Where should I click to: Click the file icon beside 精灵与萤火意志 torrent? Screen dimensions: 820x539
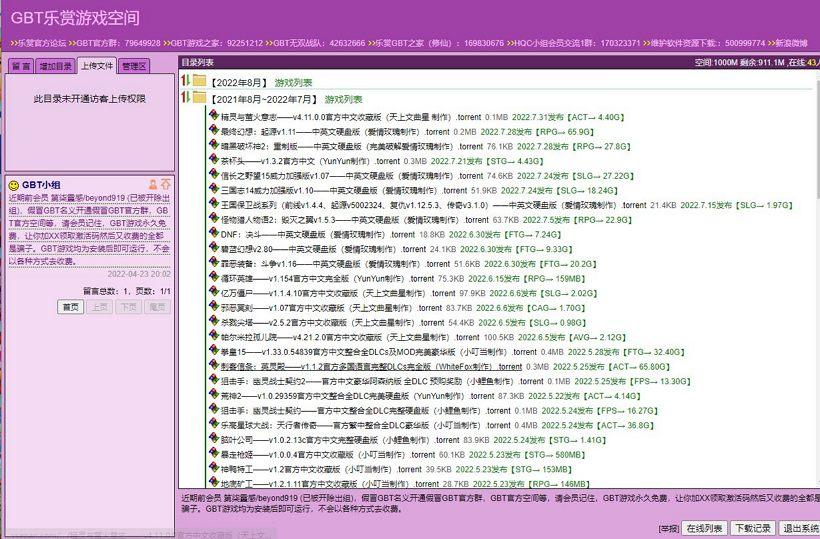[213, 114]
